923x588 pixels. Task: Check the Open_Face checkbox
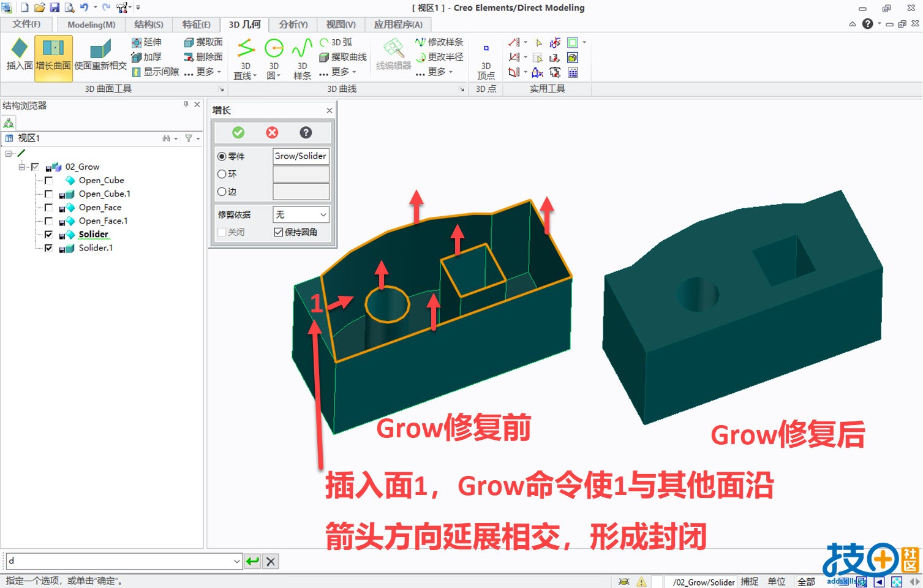(48, 207)
